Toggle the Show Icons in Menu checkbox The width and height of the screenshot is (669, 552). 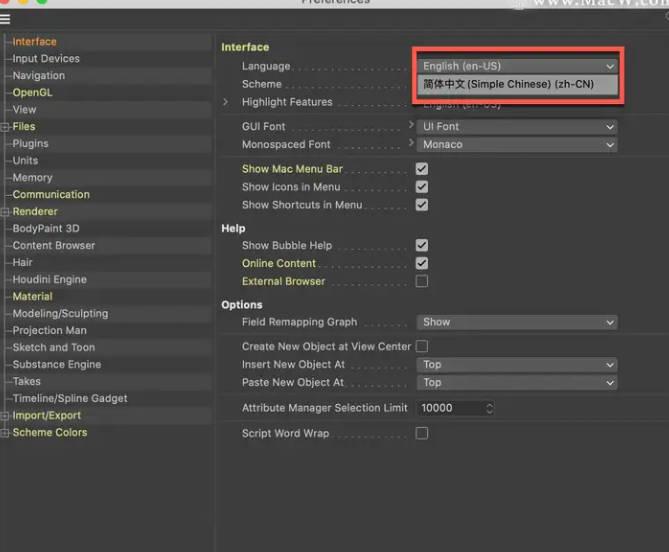422,187
